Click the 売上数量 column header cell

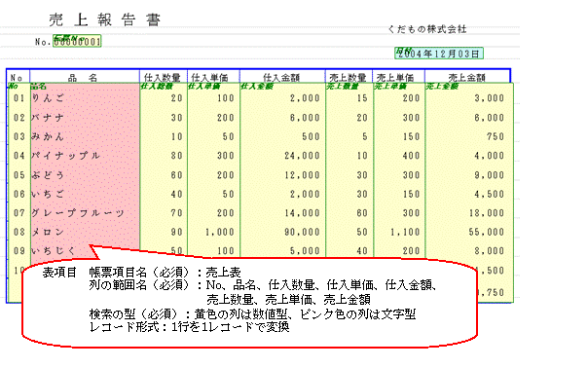coord(349,77)
